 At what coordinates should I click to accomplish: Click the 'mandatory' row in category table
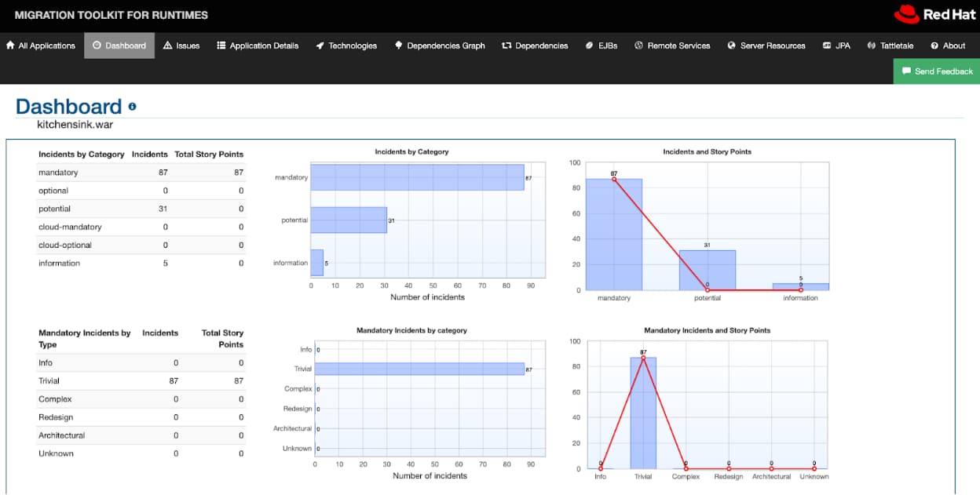pos(141,173)
